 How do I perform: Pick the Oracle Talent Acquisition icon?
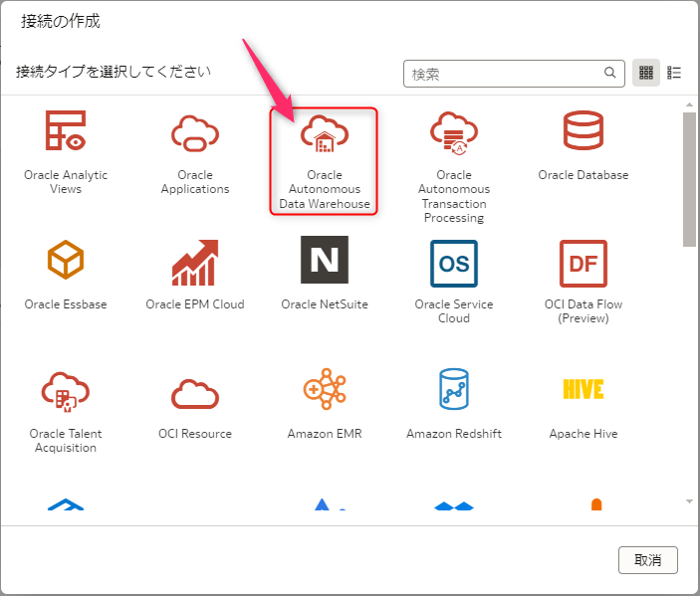(x=66, y=392)
